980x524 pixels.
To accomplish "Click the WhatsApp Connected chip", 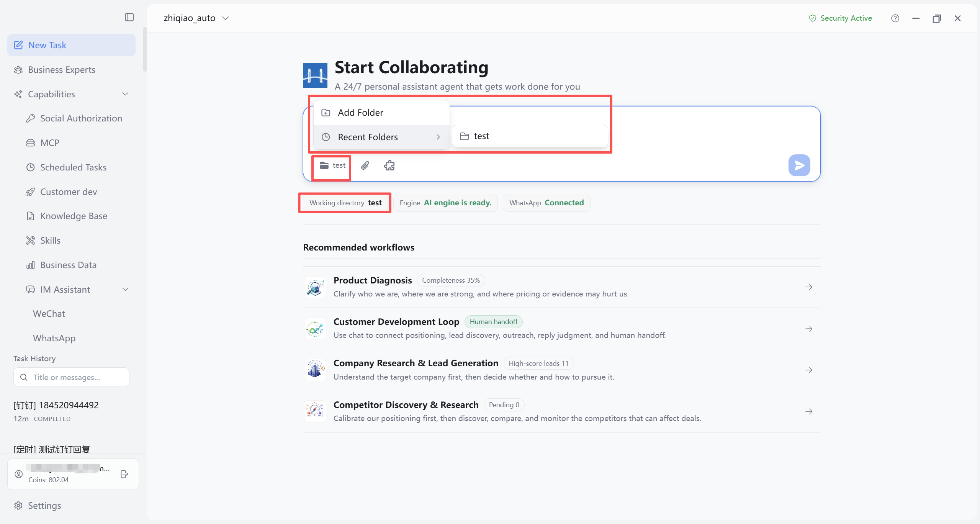I will coord(546,203).
